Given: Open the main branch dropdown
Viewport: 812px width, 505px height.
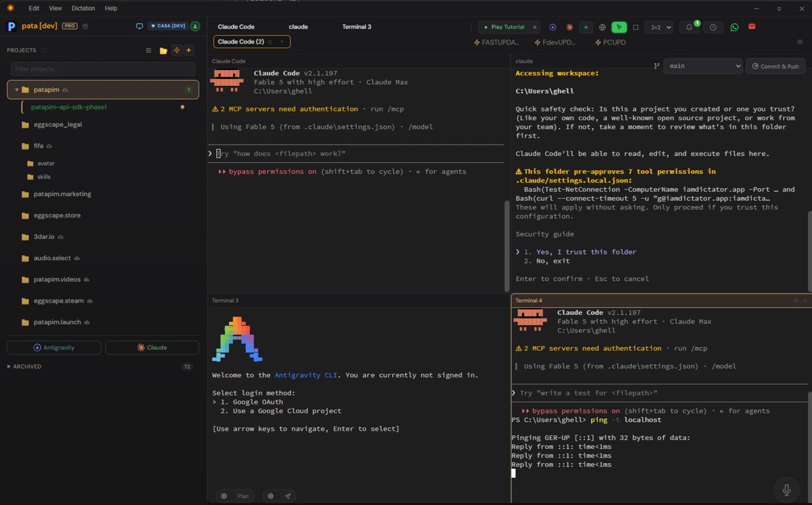Looking at the screenshot, I should (x=703, y=66).
